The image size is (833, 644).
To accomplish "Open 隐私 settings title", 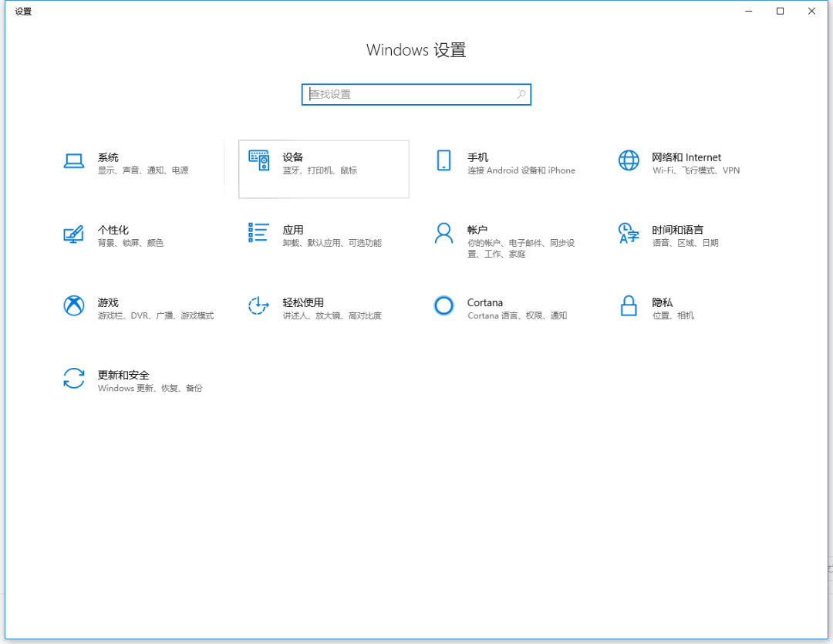I will point(663,302).
